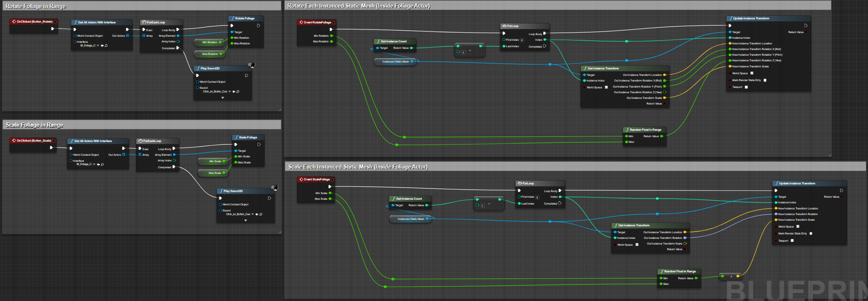The height and width of the screenshot is (301, 868).
Task: Click New Instance Transform Rotation Y (Pitch) pin
Action: (x=730, y=55)
